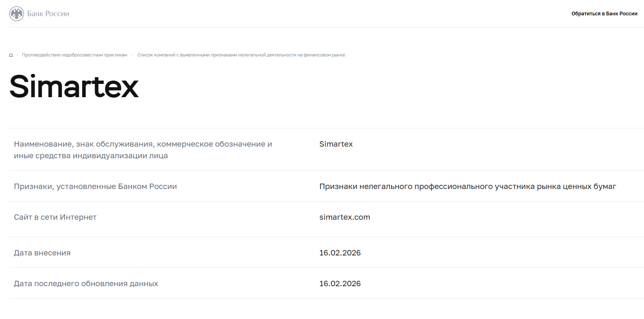Click 'Признаки нелегального профессионального участника' value

point(468,186)
